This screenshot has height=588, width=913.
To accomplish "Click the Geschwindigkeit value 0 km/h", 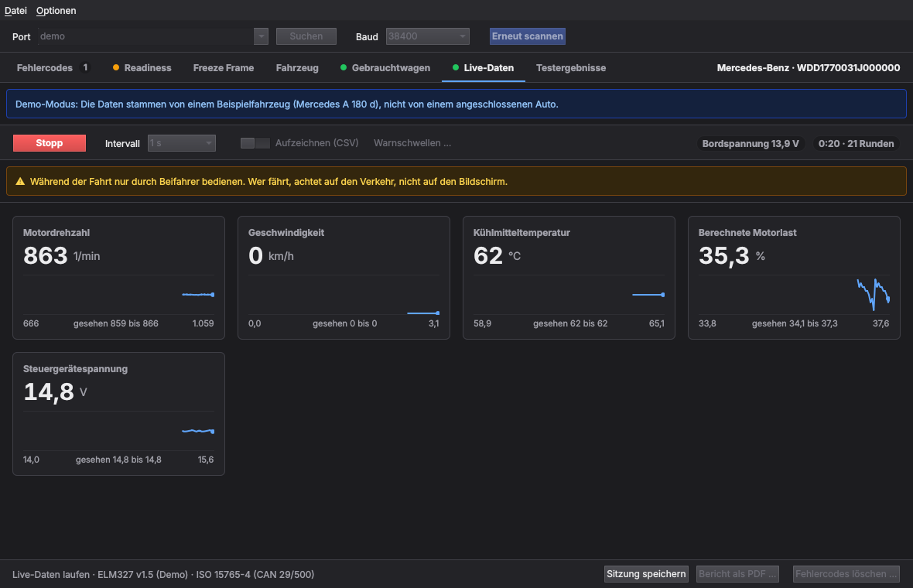I will (x=271, y=255).
